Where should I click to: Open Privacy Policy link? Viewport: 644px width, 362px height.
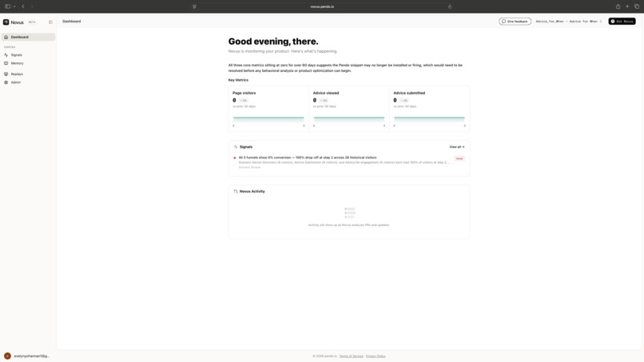376,356
